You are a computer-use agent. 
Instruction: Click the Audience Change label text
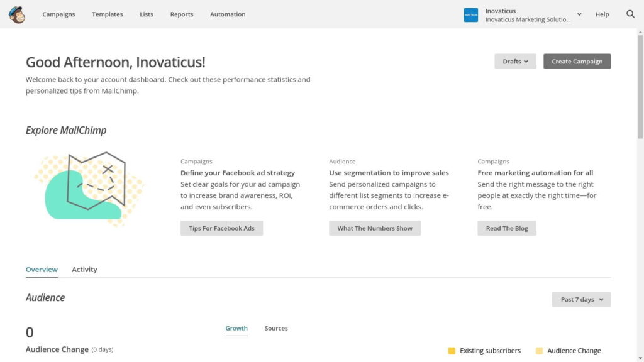click(57, 349)
